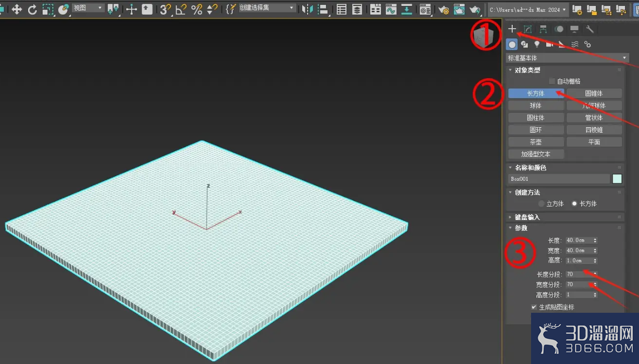Click the 圆柱体 cylinder button
Image resolution: width=639 pixels, height=364 pixels.
(536, 118)
